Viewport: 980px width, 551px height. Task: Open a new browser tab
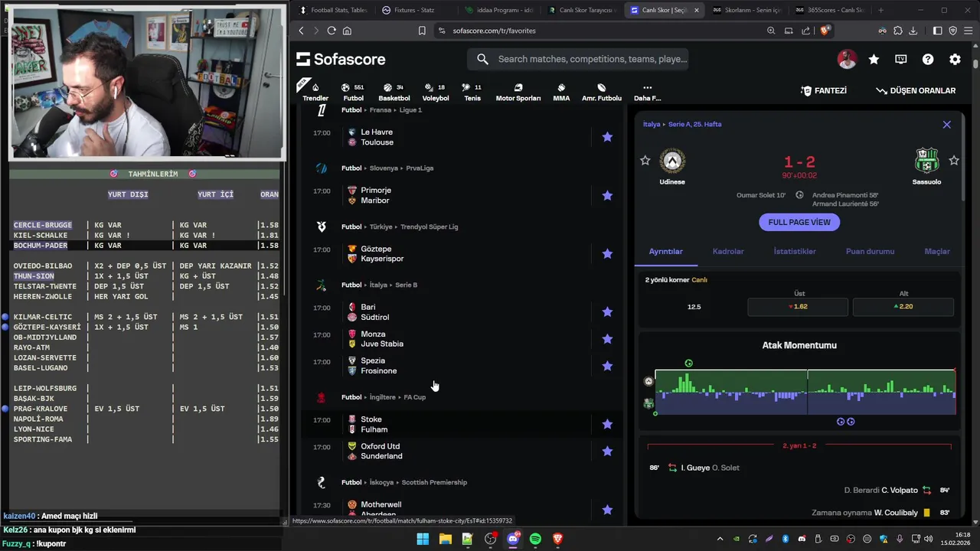click(x=880, y=10)
